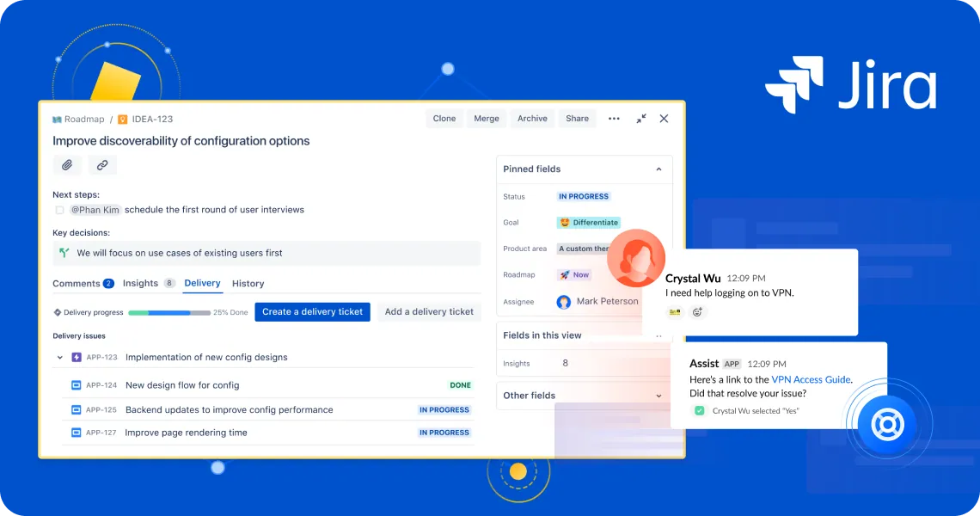Click the Jira logo
The width and height of the screenshot is (980, 516).
coord(851,84)
